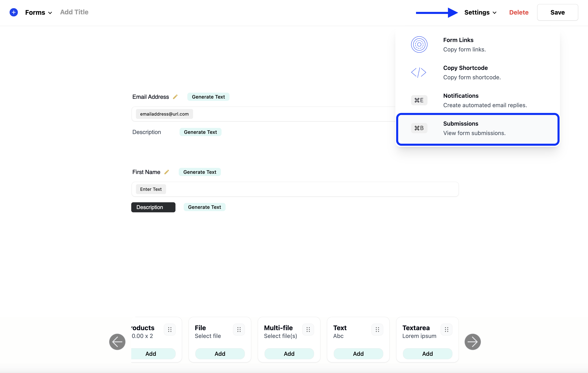Click the Form Links target icon
This screenshot has height=373, width=588.
point(419,44)
